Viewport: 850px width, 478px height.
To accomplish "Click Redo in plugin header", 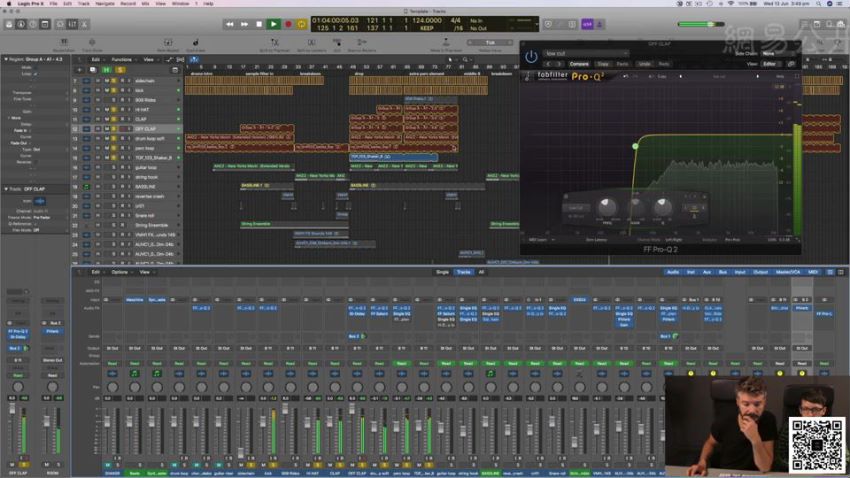I will 664,64.
